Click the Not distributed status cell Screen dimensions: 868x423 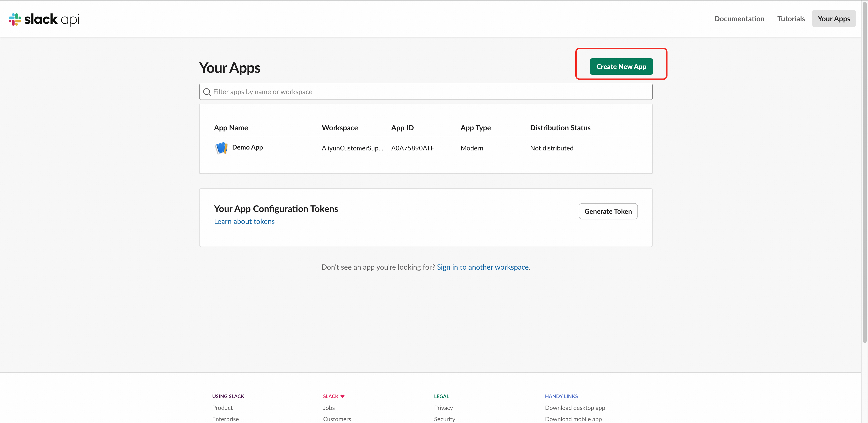(552, 148)
